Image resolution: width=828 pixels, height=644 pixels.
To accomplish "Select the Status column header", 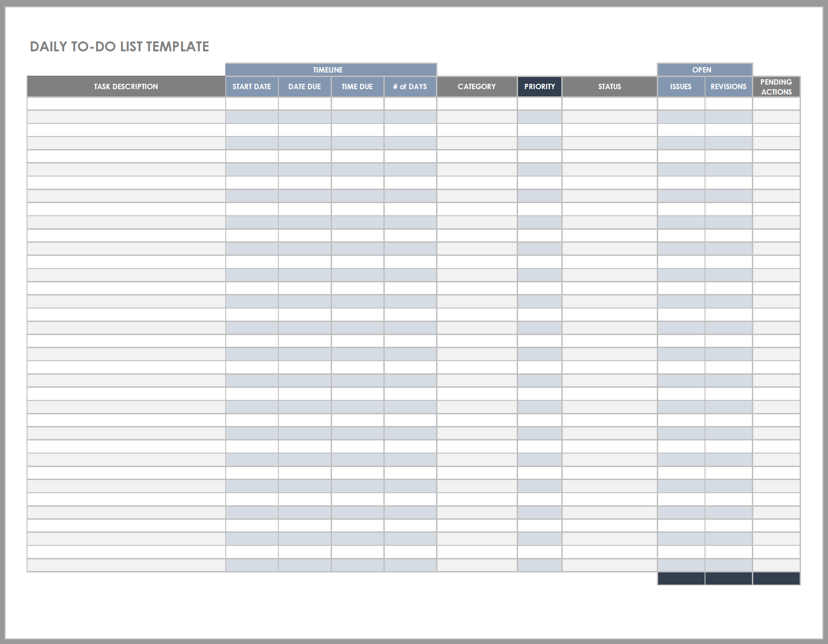I will 610,86.
